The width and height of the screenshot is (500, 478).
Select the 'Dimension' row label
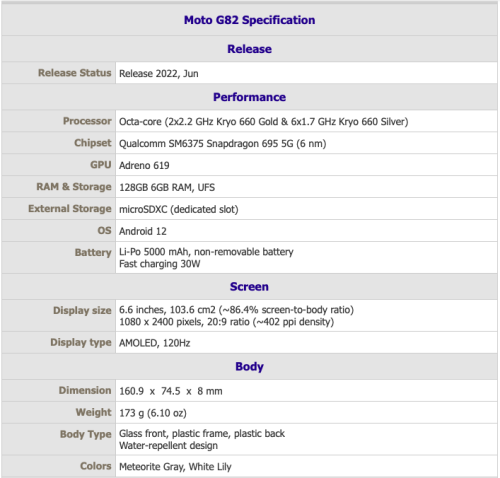point(85,390)
